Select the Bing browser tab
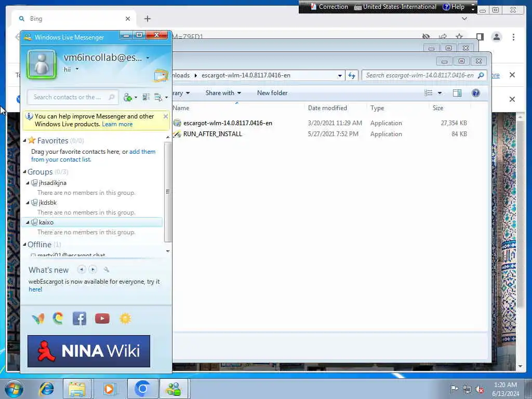Screen dimensions: 532x399 [73, 19]
